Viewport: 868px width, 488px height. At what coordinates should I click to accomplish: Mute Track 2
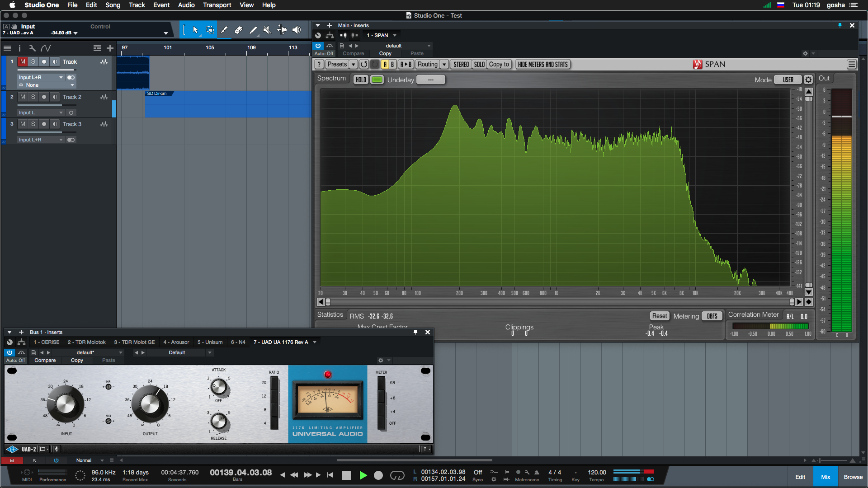23,97
